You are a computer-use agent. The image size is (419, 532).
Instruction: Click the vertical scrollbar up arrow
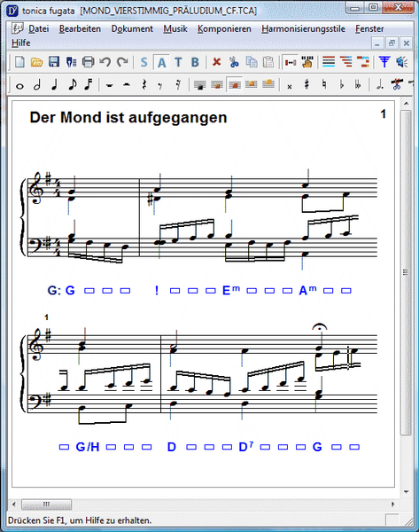click(x=406, y=104)
